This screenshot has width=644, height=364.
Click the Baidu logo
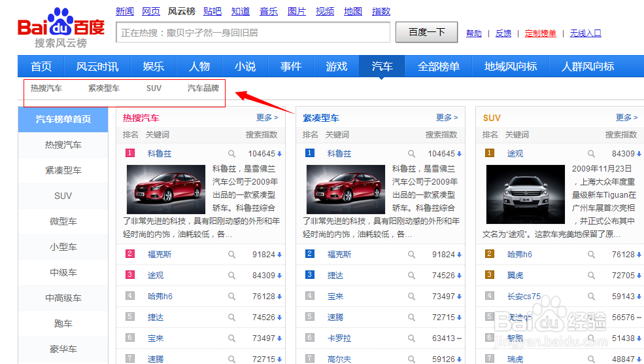coord(61,27)
